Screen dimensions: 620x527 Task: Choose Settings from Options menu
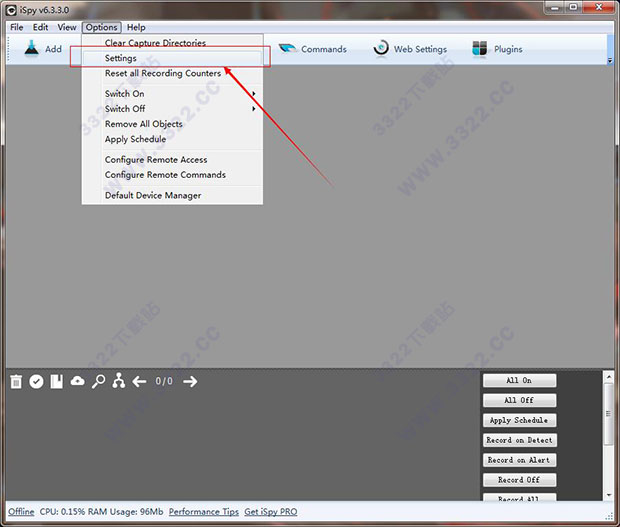pyautogui.click(x=172, y=58)
